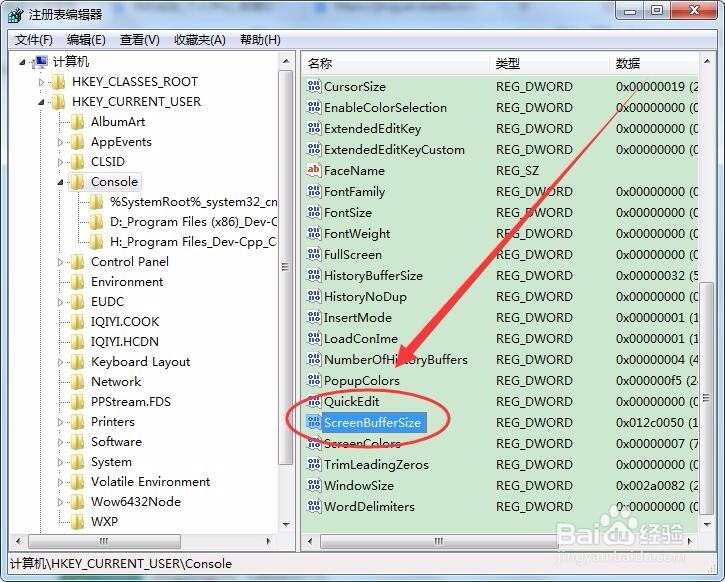The width and height of the screenshot is (725, 582).
Task: Expand the Control Panel key
Action: (x=60, y=262)
